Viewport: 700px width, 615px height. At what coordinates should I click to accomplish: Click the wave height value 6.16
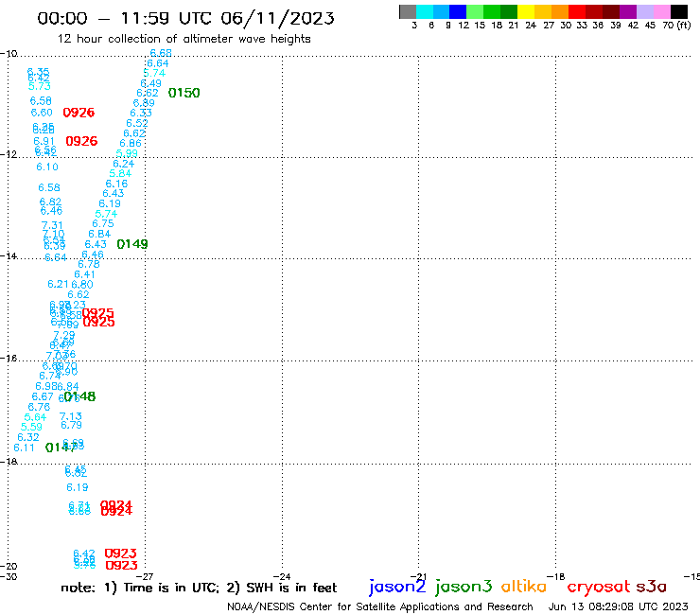(x=116, y=184)
